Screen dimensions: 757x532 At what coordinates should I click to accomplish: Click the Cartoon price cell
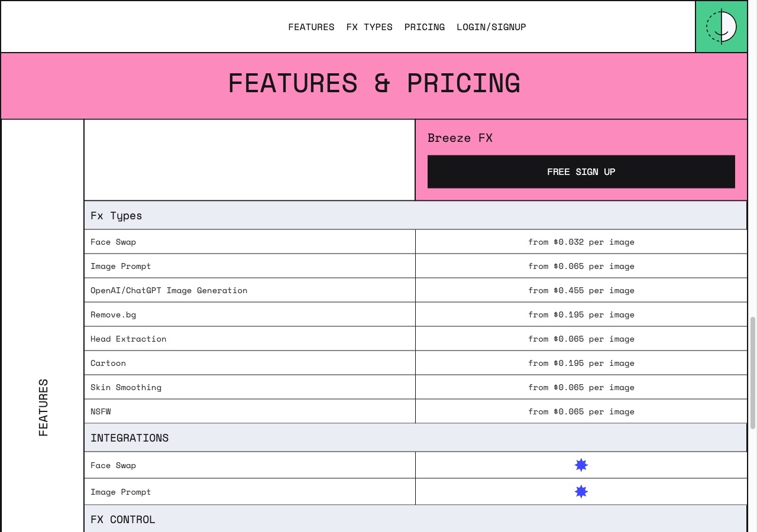581,363
